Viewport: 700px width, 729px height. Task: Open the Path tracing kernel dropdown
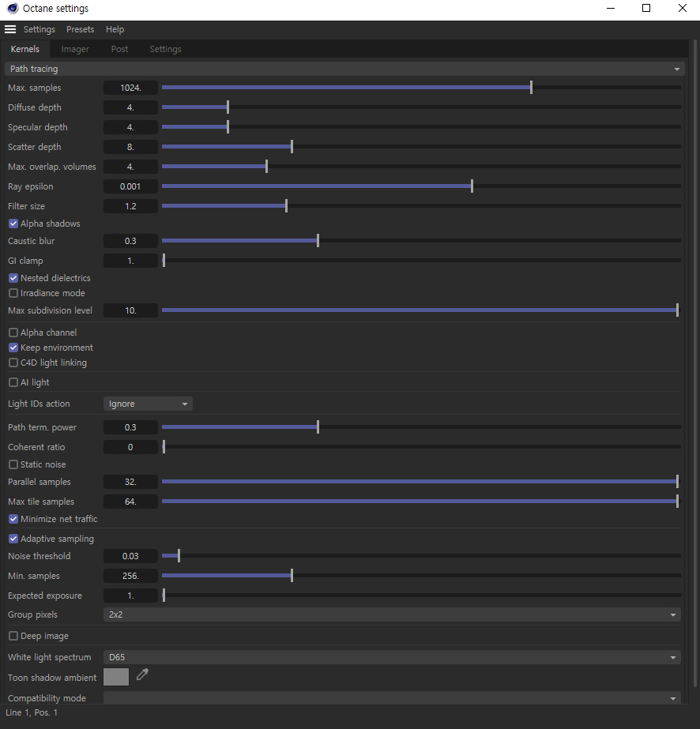[344, 69]
